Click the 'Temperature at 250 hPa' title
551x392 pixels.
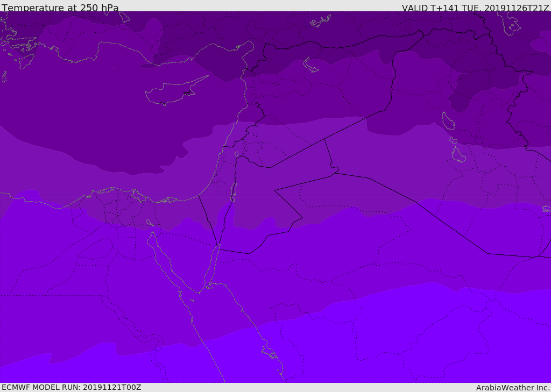60,8
